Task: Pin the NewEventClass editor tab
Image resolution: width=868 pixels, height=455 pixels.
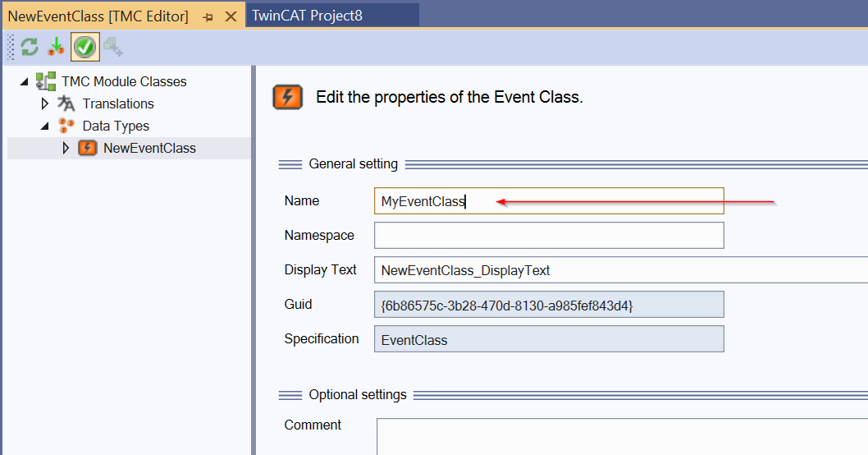Action: [x=208, y=17]
